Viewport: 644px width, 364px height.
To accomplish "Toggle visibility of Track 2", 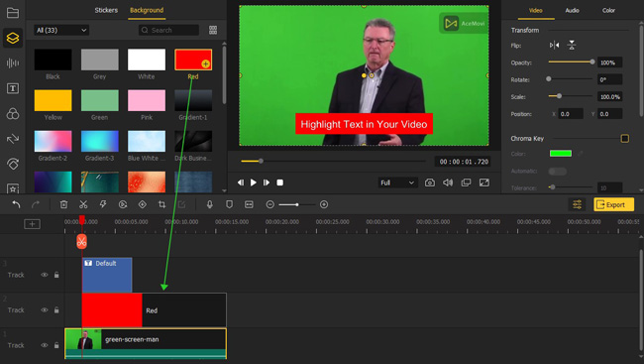I will tap(44, 310).
